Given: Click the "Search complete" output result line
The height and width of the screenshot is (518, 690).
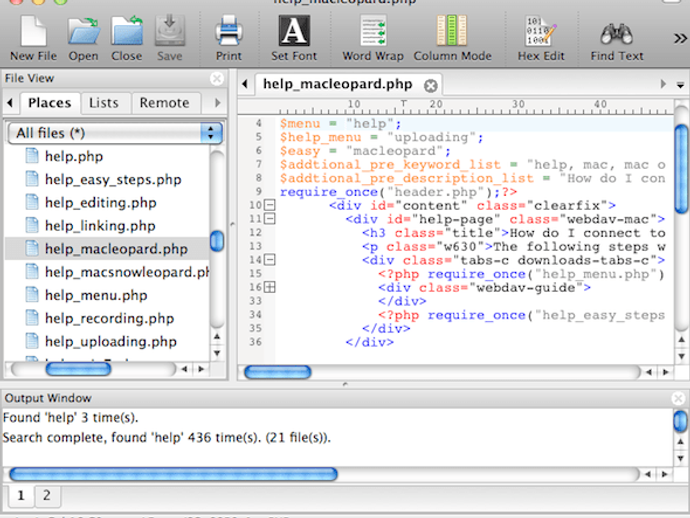Looking at the screenshot, I should [166, 437].
